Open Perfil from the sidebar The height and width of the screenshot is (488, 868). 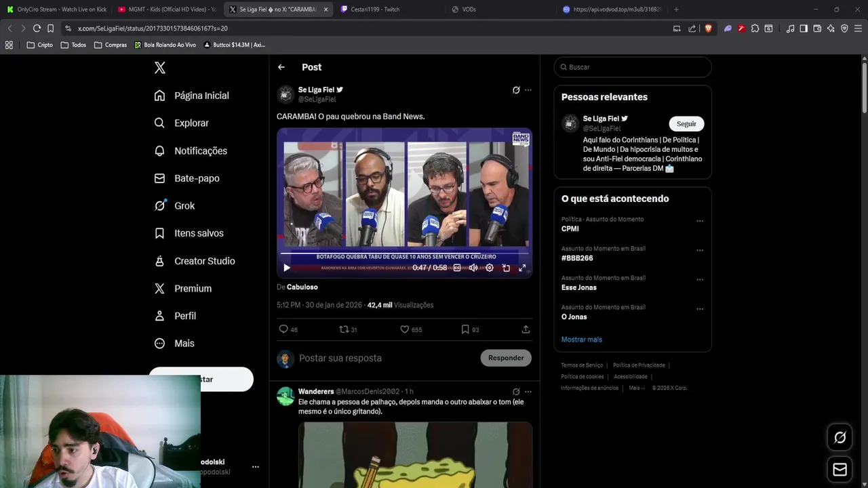point(175,316)
